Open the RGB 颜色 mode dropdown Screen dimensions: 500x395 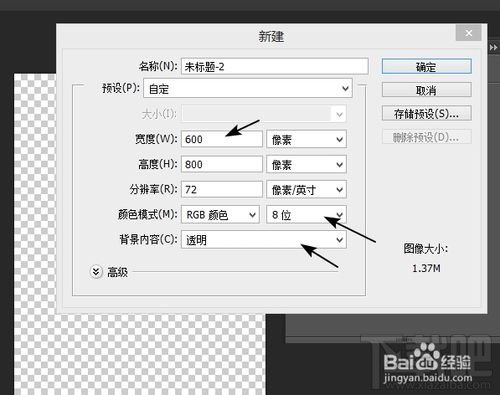[x=220, y=215]
